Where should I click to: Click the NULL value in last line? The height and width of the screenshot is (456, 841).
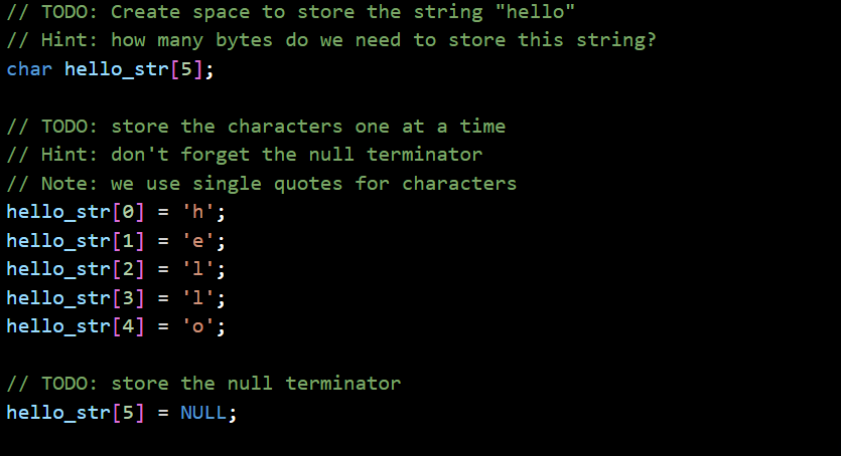[203, 413]
